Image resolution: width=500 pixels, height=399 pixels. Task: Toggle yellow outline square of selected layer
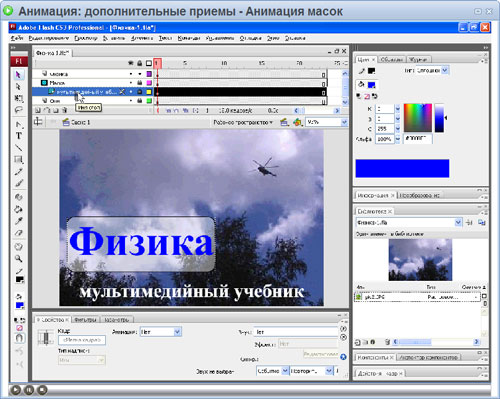click(149, 92)
